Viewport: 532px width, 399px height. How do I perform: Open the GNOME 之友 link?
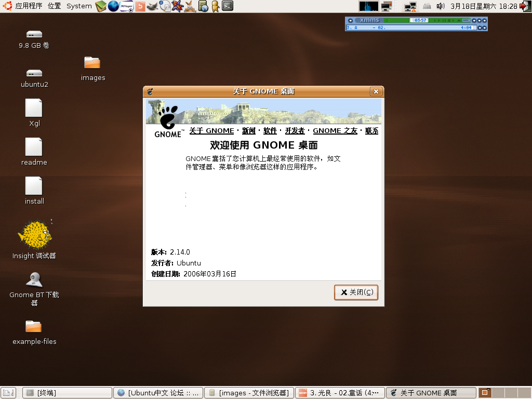coord(335,130)
